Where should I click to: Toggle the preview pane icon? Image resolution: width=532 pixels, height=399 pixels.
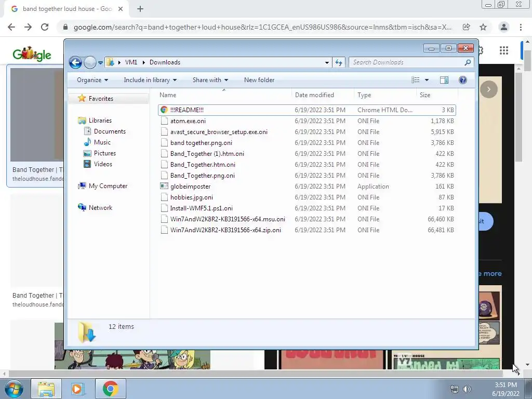[444, 80]
